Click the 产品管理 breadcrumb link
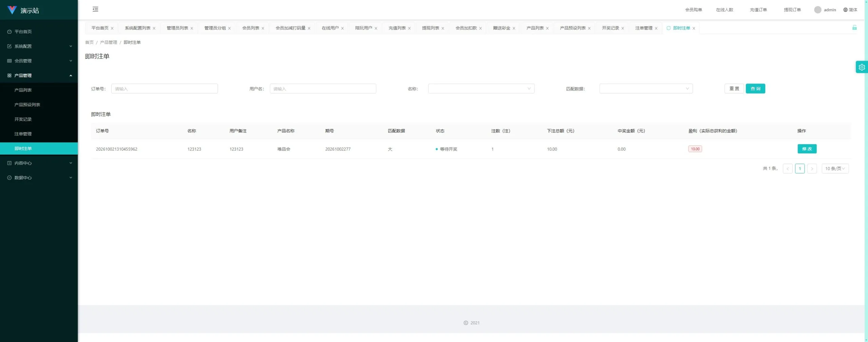 click(x=108, y=42)
